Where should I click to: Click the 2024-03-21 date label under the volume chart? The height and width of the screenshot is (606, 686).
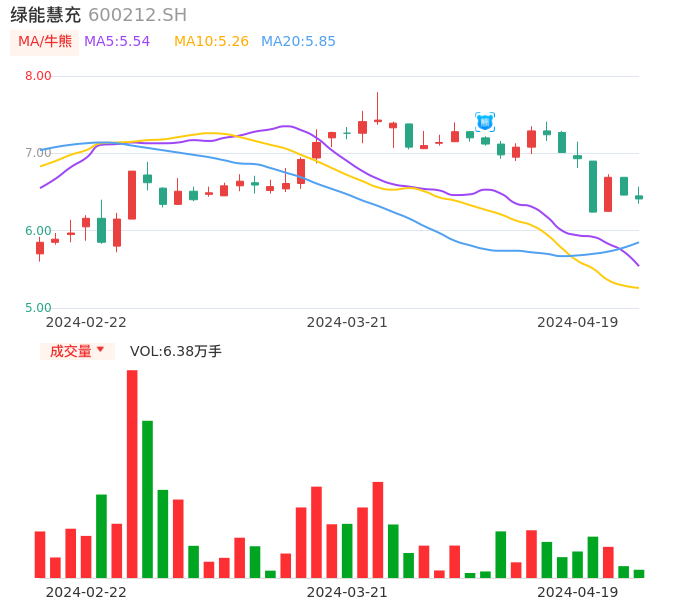tap(347, 592)
